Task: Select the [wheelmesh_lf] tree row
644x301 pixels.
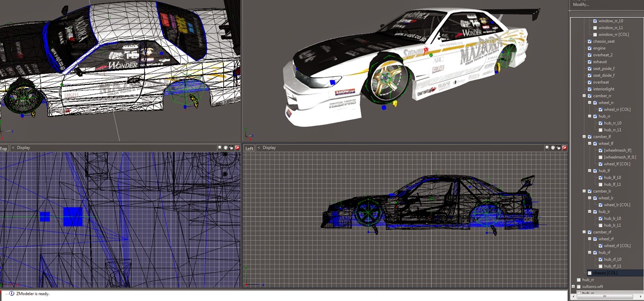Action: click(x=618, y=150)
